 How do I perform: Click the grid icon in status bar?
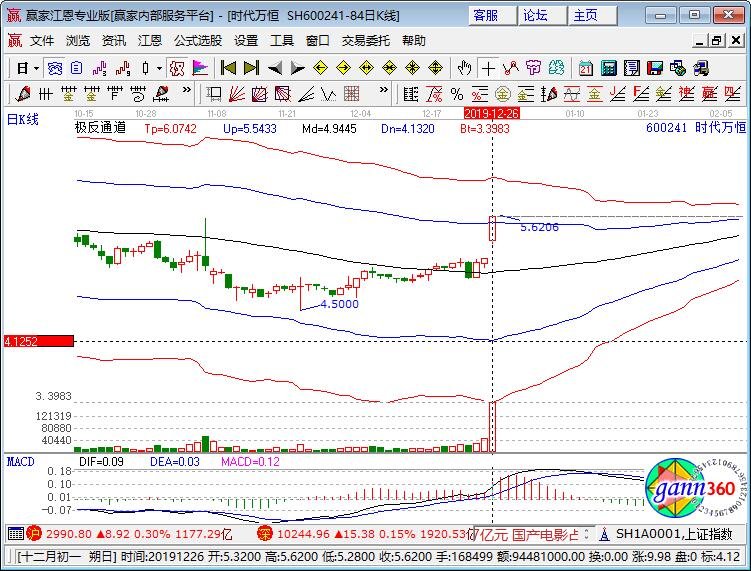pyautogui.click(x=16, y=534)
